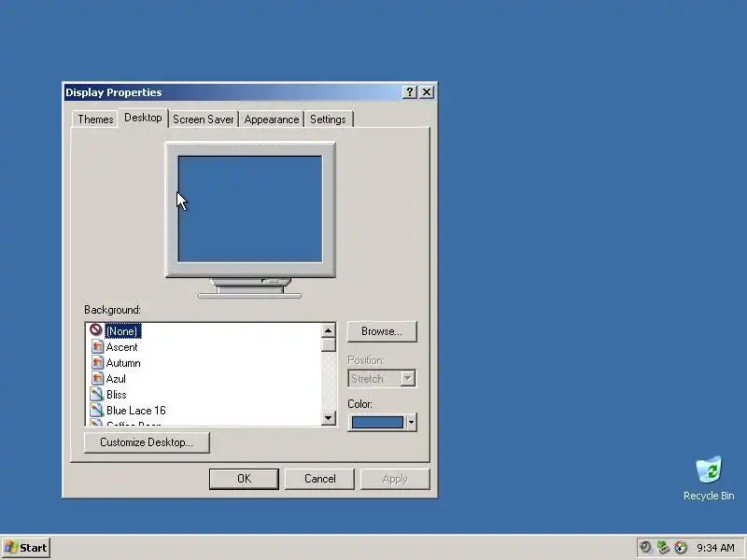Click the background list scroll up arrow

coord(329,330)
